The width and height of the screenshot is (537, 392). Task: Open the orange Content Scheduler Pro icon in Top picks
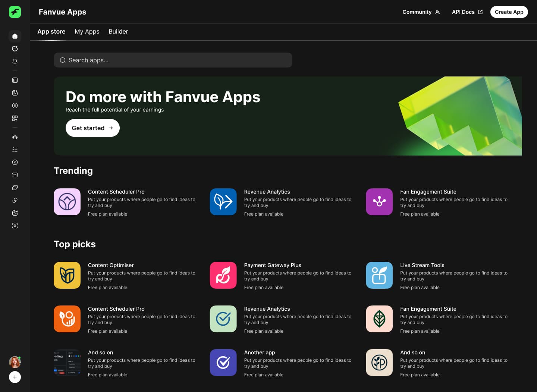click(67, 319)
